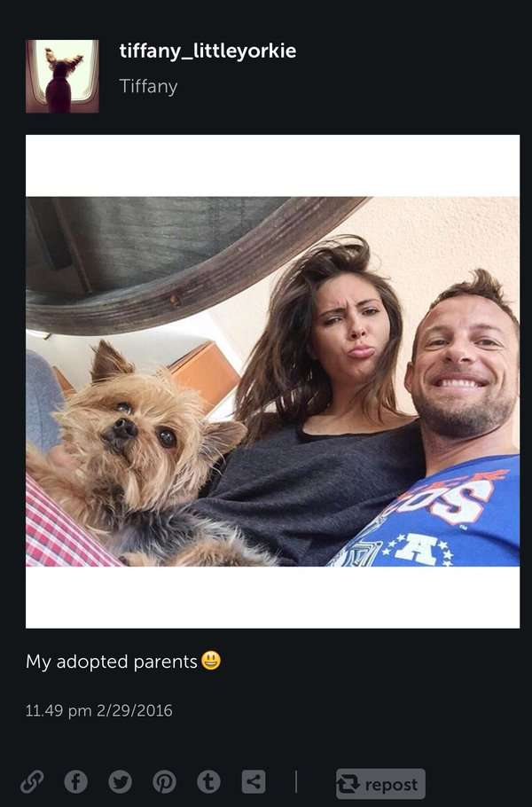Share post on Facebook
This screenshot has width=532, height=807.
tap(75, 782)
